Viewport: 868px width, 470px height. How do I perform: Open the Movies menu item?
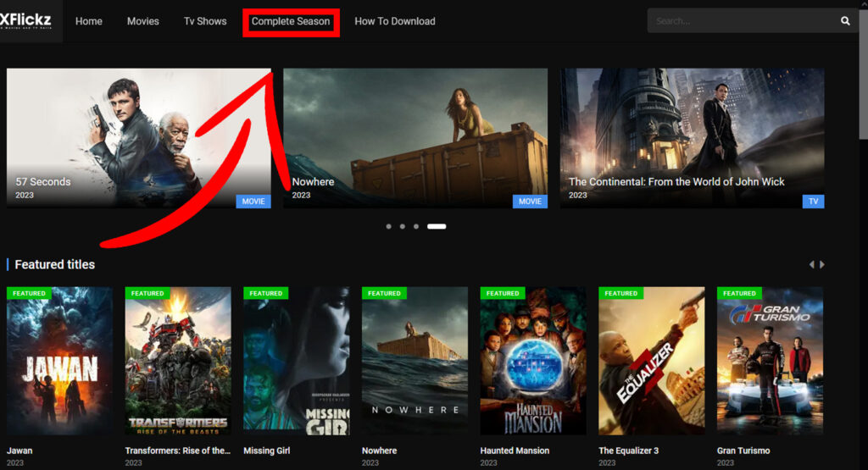coord(142,21)
